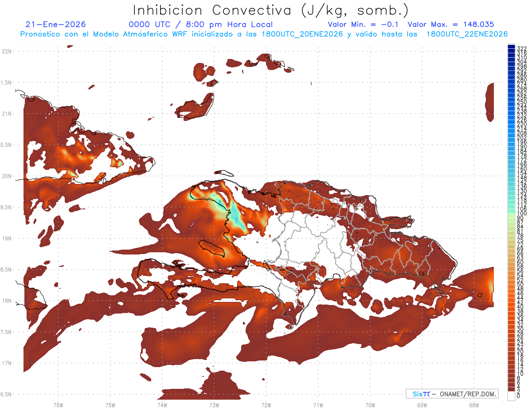Screen dimensions: 532x411
Task: Click the '70W' longitude label
Action: click(370, 405)
